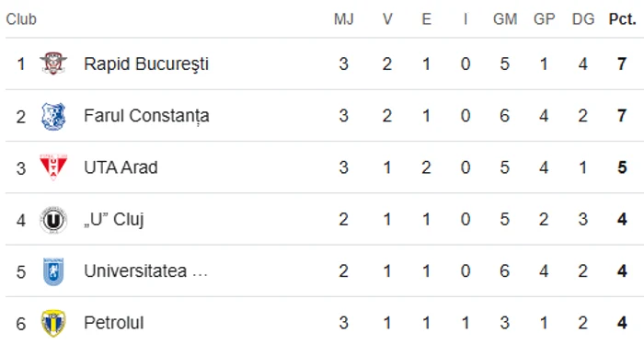Click the DG column header
Screen dimensions: 644x345
coord(583,19)
